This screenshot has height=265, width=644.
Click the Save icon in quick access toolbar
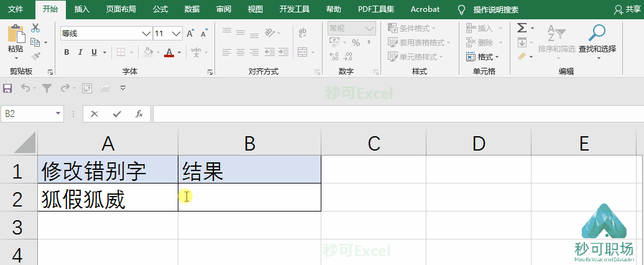(x=7, y=88)
